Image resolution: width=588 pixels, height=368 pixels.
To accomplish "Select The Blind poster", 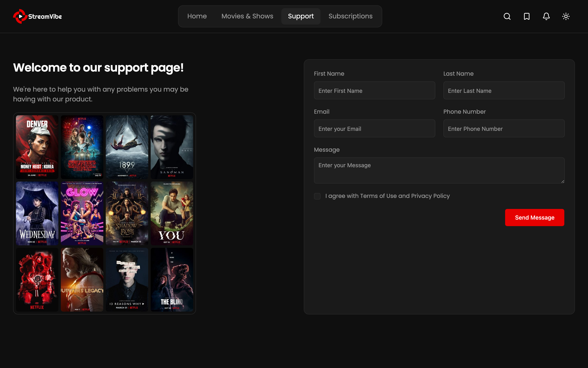I will [172, 280].
